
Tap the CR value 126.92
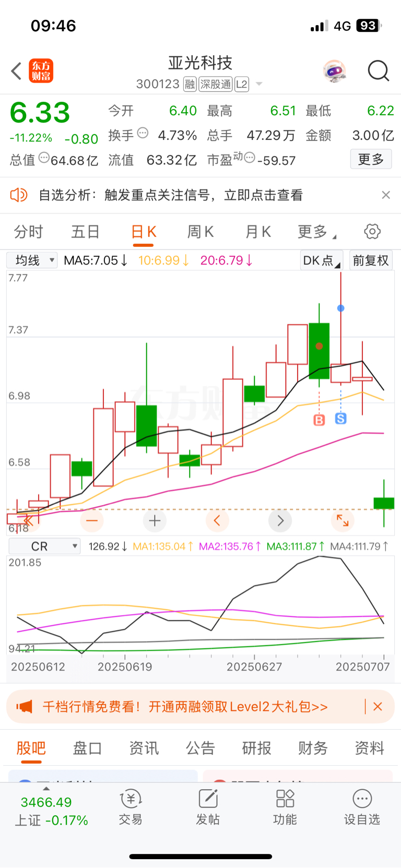click(108, 546)
